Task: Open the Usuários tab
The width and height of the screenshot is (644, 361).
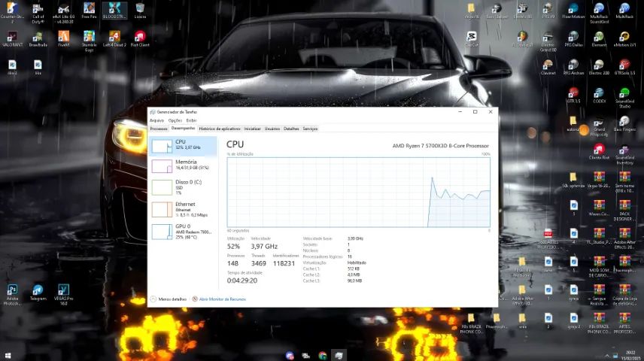Action: tap(272, 129)
